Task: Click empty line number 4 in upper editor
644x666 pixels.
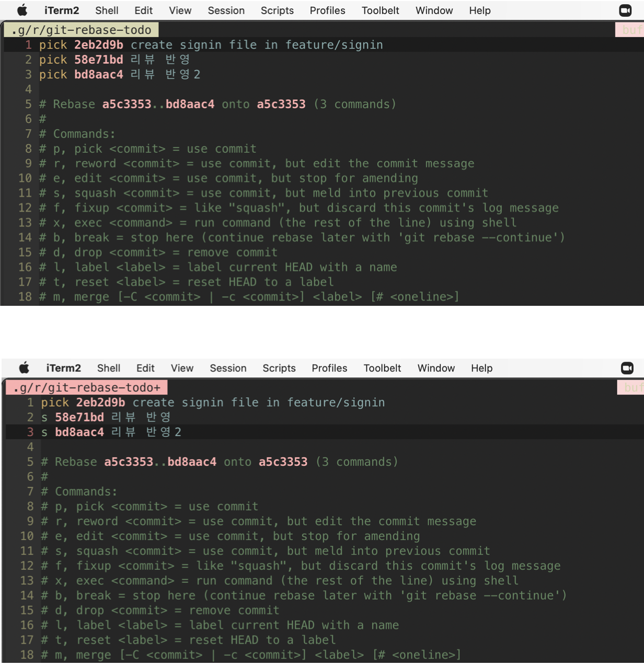Action: pos(29,89)
